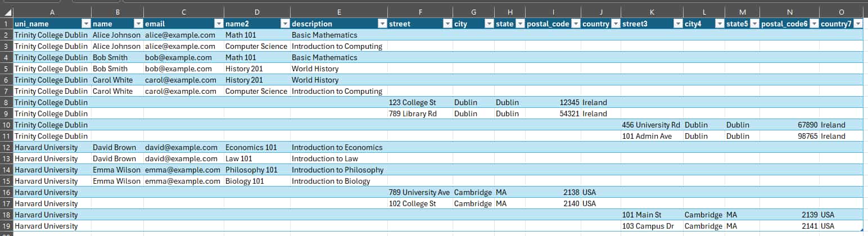Select the 789 Library Rd cell
868x236 pixels.
pyautogui.click(x=421, y=114)
